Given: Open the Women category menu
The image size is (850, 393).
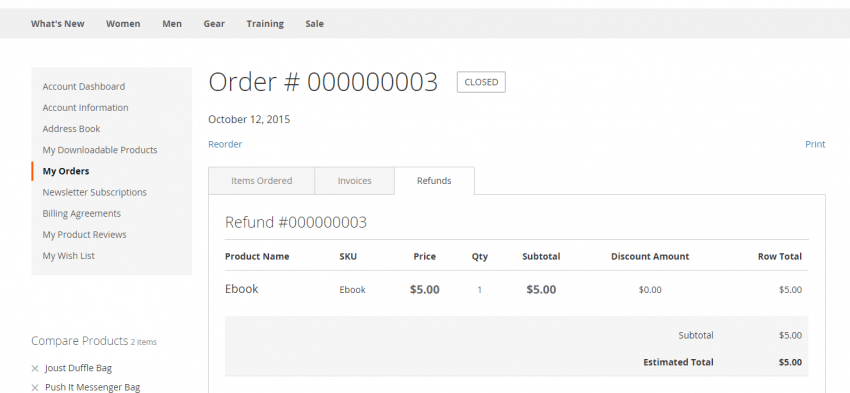Looking at the screenshot, I should 123,24.
